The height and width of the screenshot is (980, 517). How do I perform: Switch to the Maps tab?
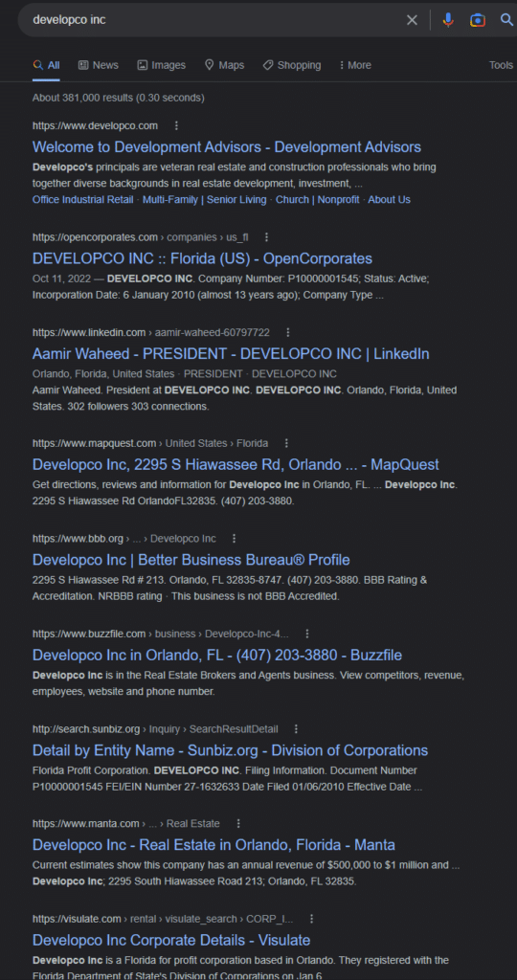tap(224, 65)
